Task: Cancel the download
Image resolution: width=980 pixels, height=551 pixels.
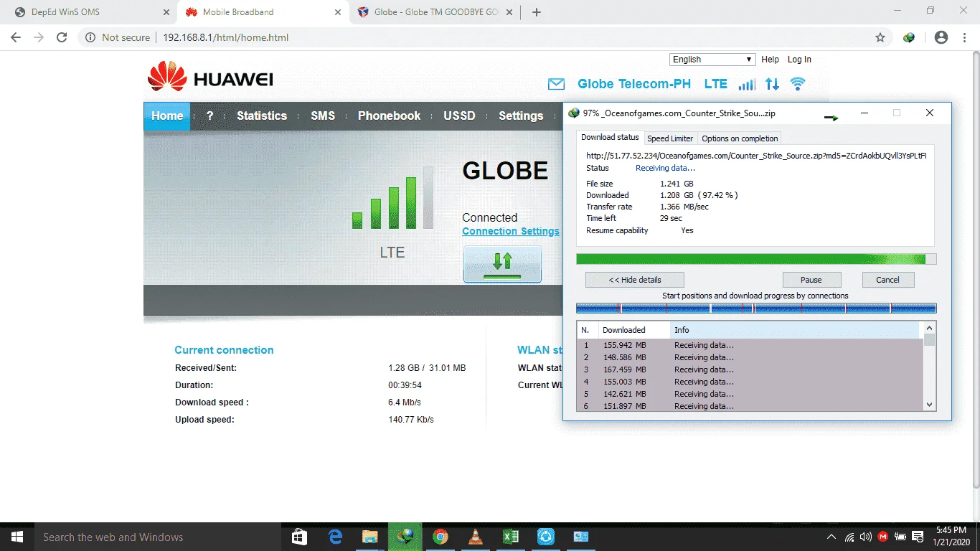Action: 887,280
